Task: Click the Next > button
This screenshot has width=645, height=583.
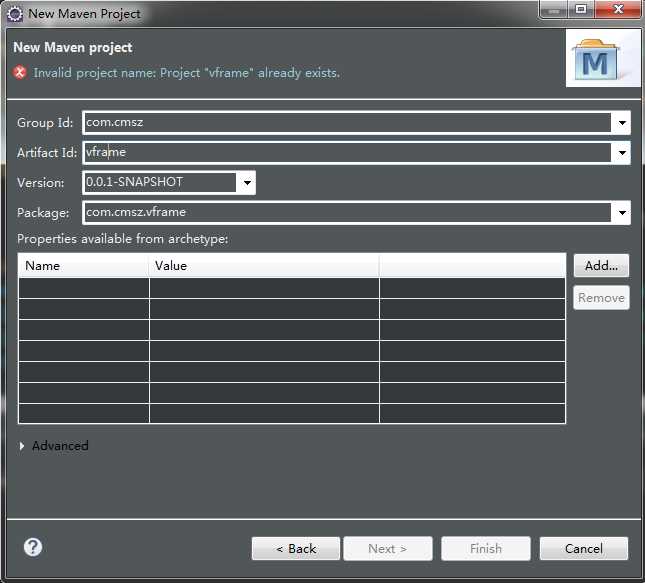Action: tap(388, 548)
